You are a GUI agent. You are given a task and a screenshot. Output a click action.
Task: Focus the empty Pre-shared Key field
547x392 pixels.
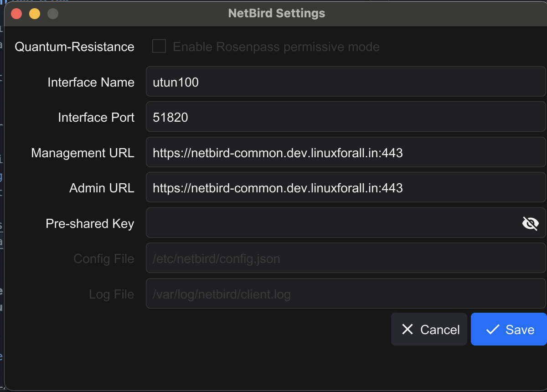pos(333,223)
